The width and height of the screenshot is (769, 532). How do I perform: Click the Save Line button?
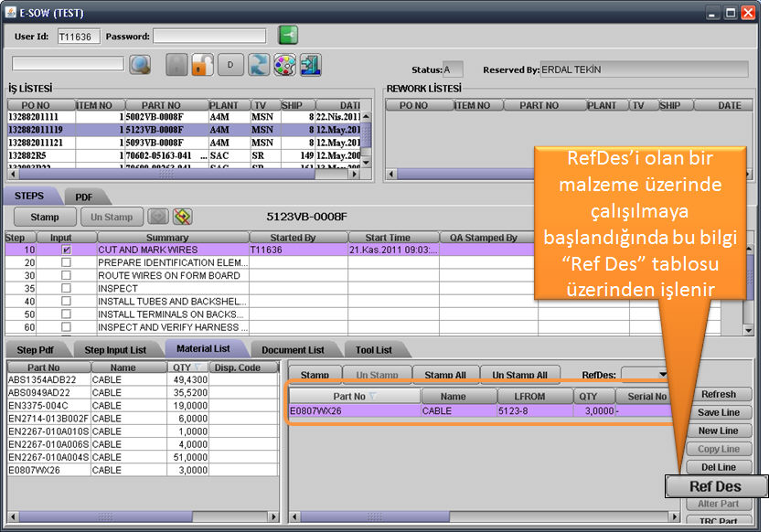click(x=719, y=412)
